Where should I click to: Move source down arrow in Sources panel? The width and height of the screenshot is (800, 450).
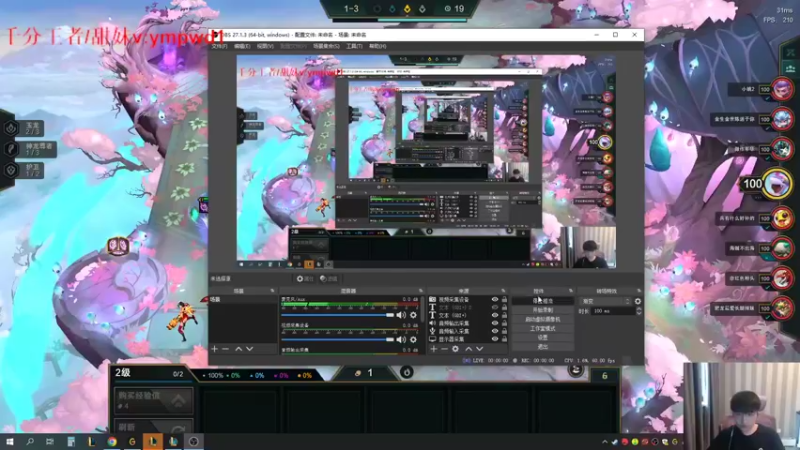point(479,349)
